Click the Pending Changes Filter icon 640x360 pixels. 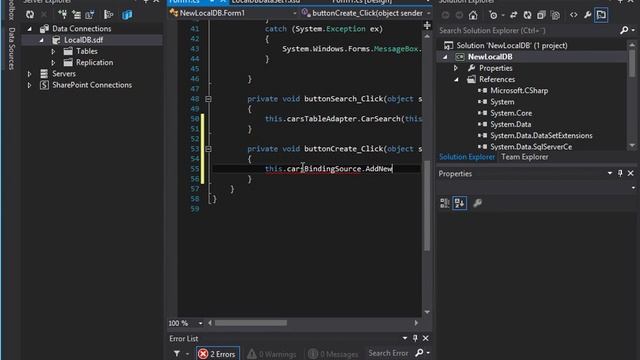click(x=493, y=15)
